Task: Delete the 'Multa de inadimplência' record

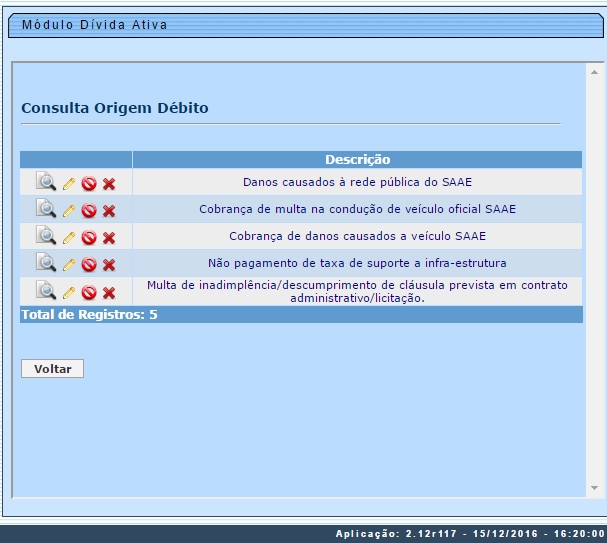Action: (x=109, y=293)
